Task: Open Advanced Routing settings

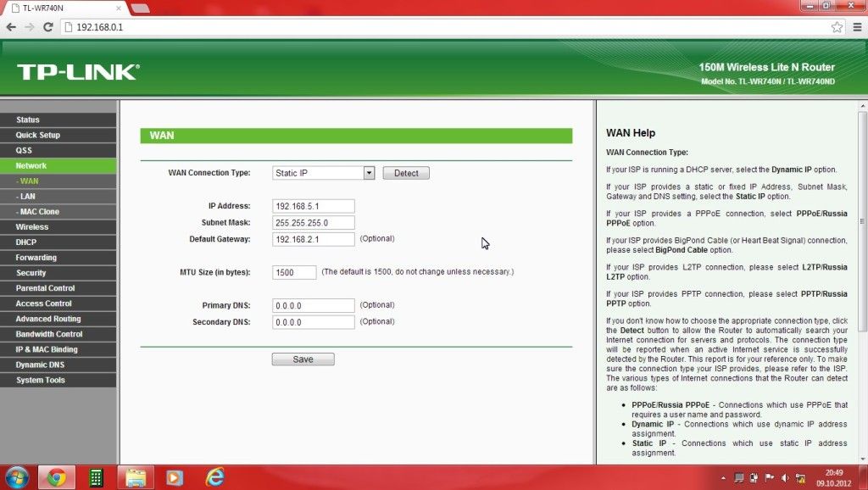Action: 58,319
